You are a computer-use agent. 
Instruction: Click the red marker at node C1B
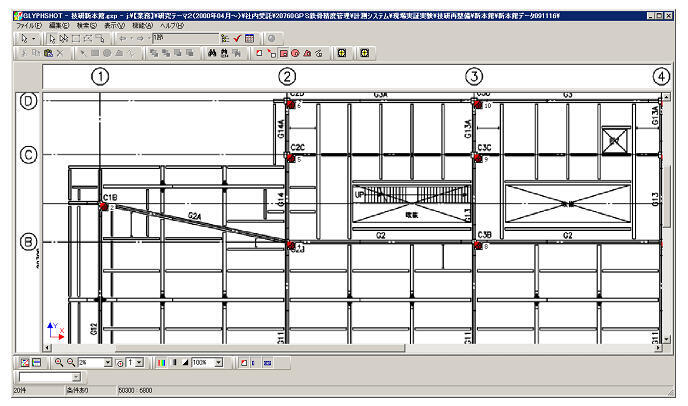click(103, 208)
